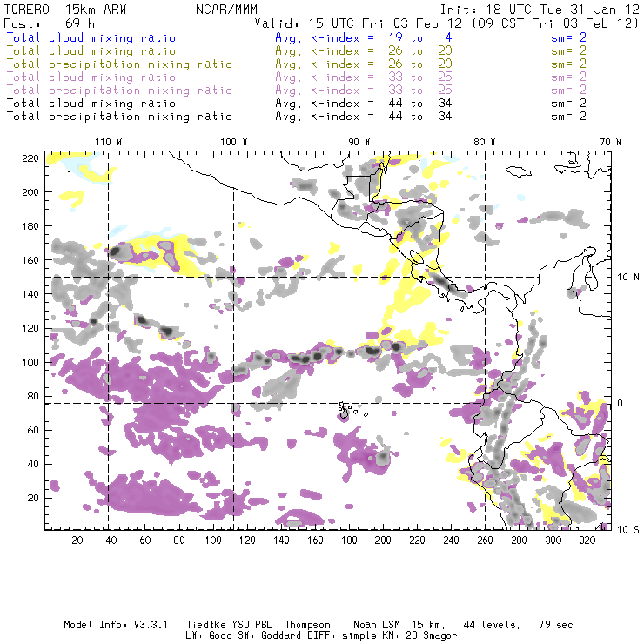Click black 'Total precipitation mixing ratio' legend line
Viewport: 644px width, 644px height.
click(119, 117)
